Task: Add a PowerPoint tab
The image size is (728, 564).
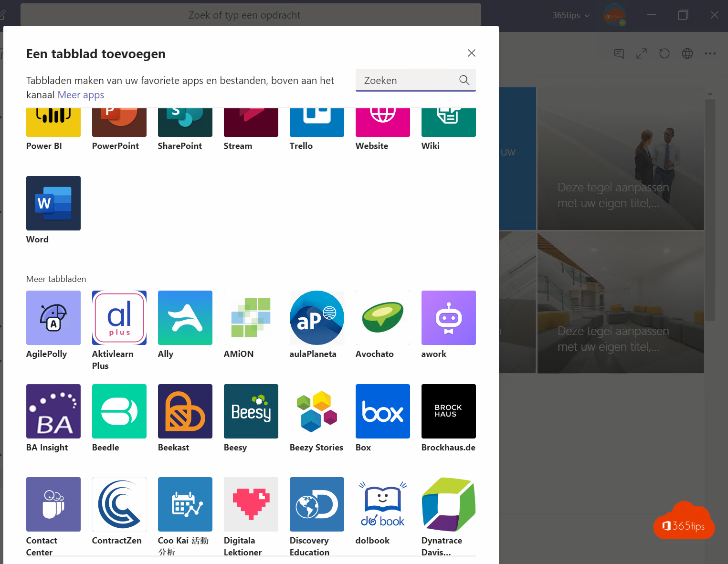Action: (119, 123)
